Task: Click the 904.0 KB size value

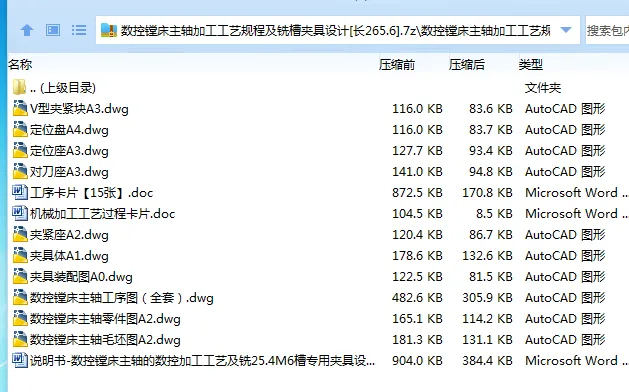Action: tap(417, 361)
